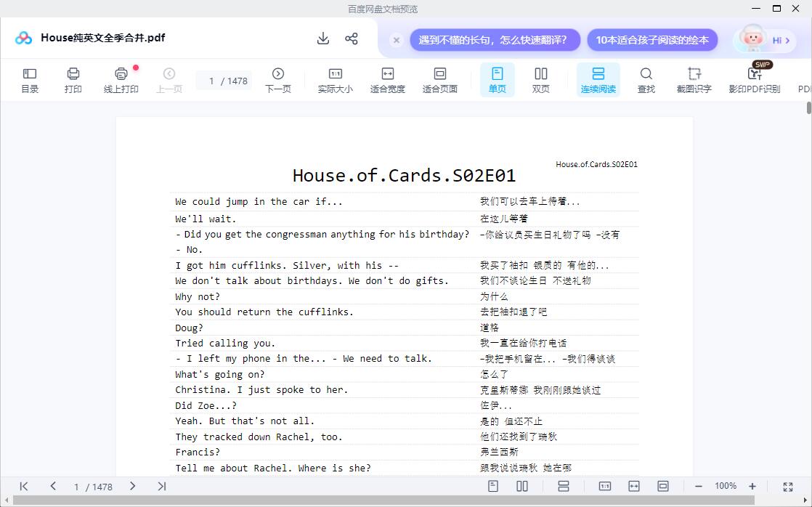
Task: Switch to 单页 single page view
Action: (x=497, y=80)
